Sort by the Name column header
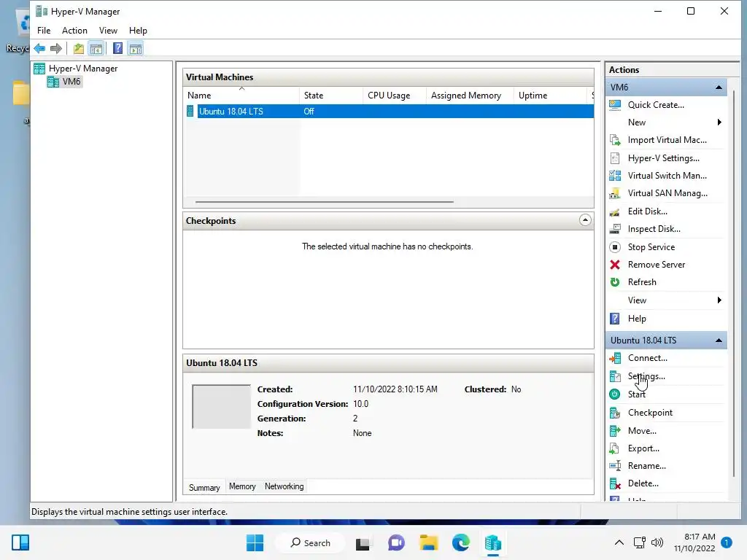 point(241,96)
